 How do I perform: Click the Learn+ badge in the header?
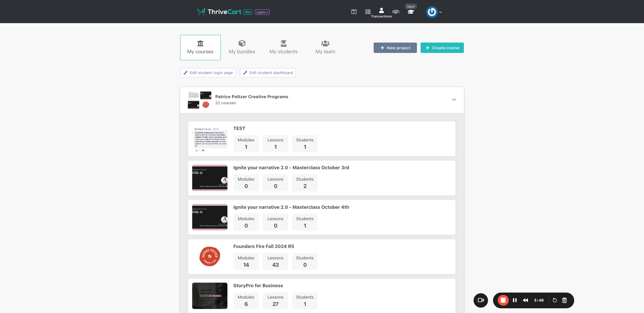click(262, 12)
